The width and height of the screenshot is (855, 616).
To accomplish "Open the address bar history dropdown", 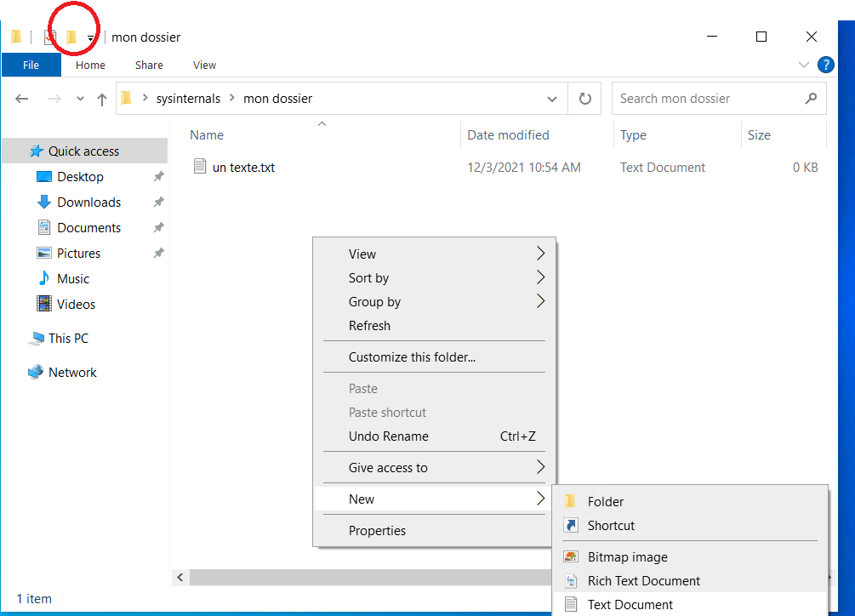I will point(552,99).
